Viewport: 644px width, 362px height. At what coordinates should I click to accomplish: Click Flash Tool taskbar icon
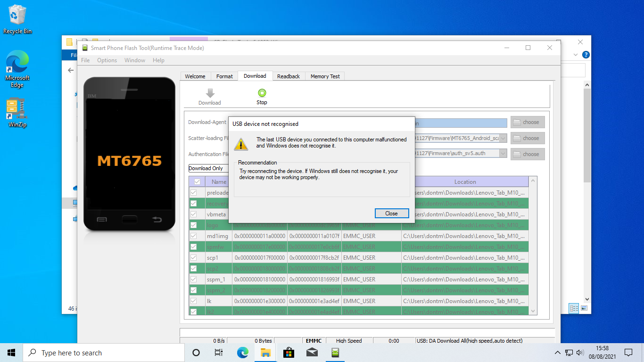[x=335, y=353]
